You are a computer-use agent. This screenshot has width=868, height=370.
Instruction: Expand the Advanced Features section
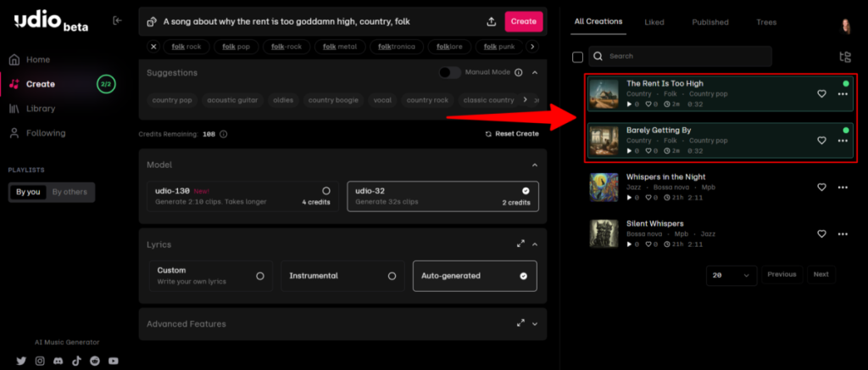point(535,324)
